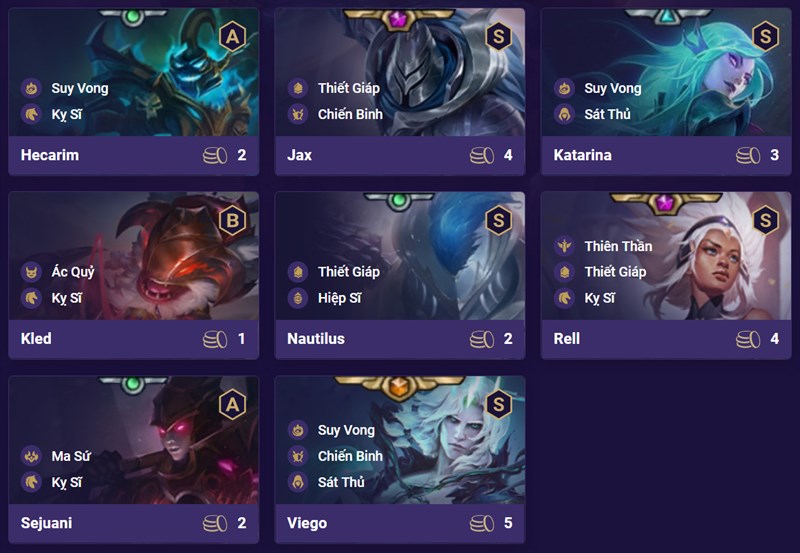Click the A tier badge on Sejuani's card
800x553 pixels.
coord(232,405)
